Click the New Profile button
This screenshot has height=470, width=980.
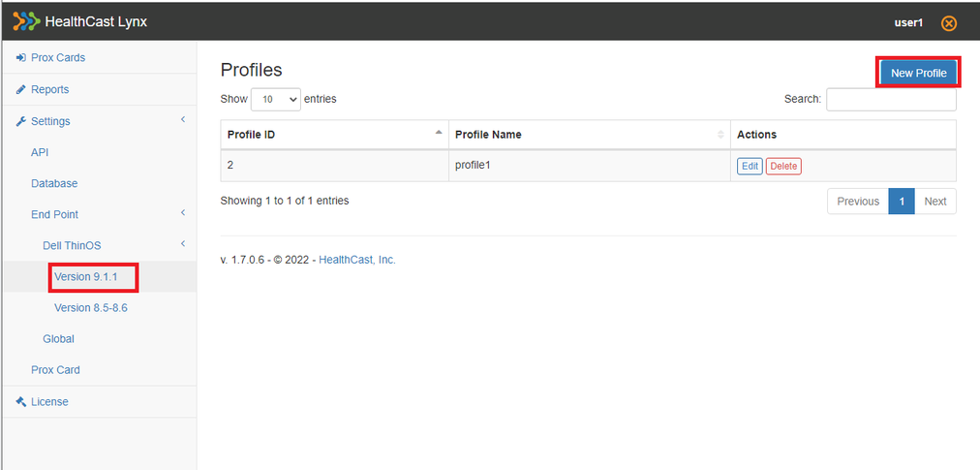[x=918, y=74]
